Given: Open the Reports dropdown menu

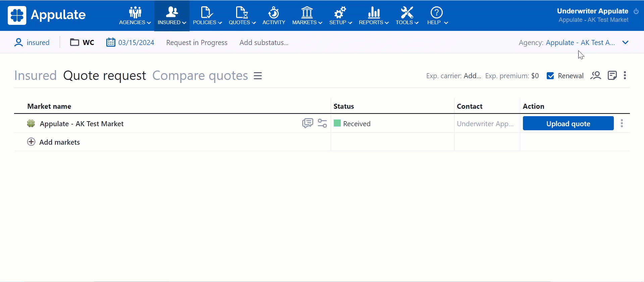Looking at the screenshot, I should 374,15.
